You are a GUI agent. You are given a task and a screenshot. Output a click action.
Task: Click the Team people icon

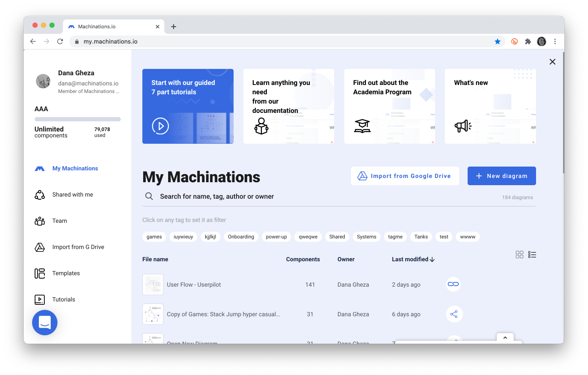coord(40,221)
